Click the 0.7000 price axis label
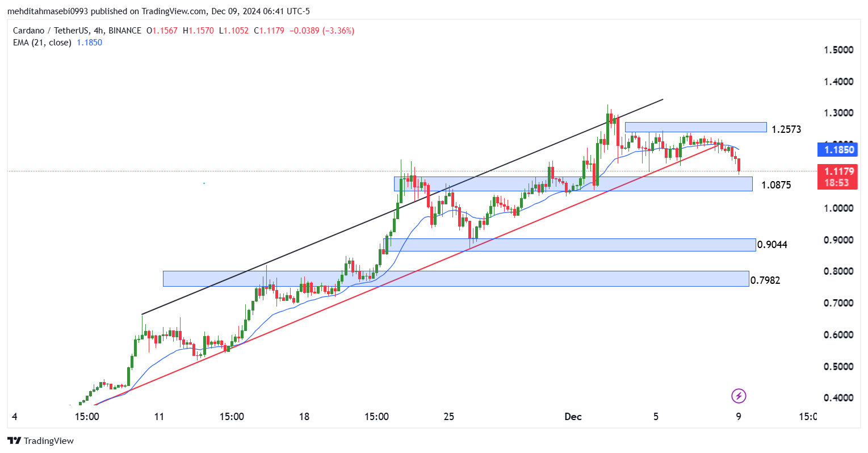The height and width of the screenshot is (453, 868). pos(838,303)
